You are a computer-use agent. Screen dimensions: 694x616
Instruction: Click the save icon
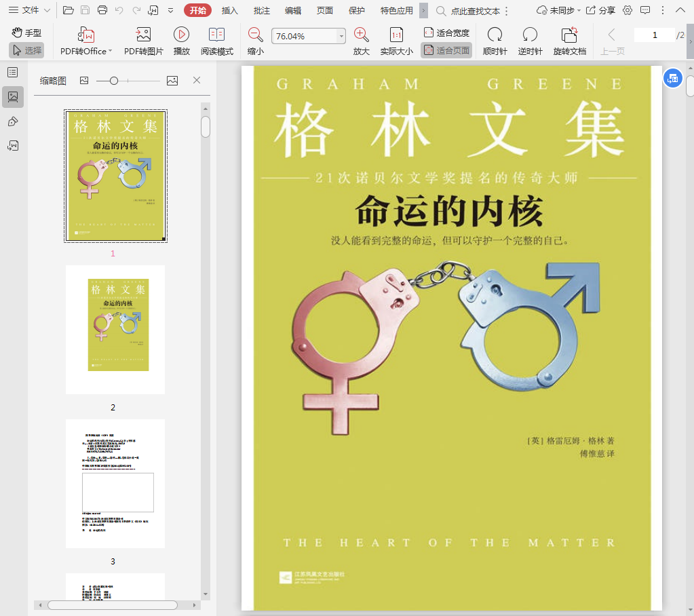[85, 10]
